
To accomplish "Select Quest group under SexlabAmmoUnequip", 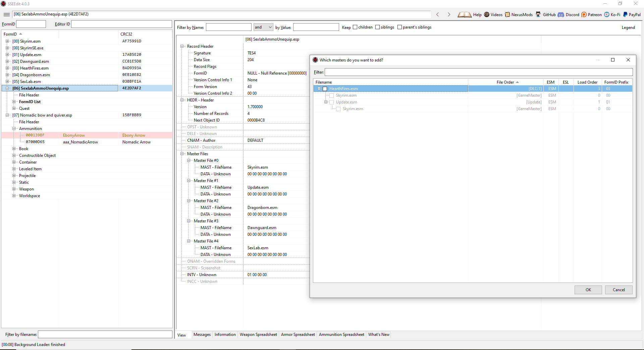I will [x=24, y=108].
